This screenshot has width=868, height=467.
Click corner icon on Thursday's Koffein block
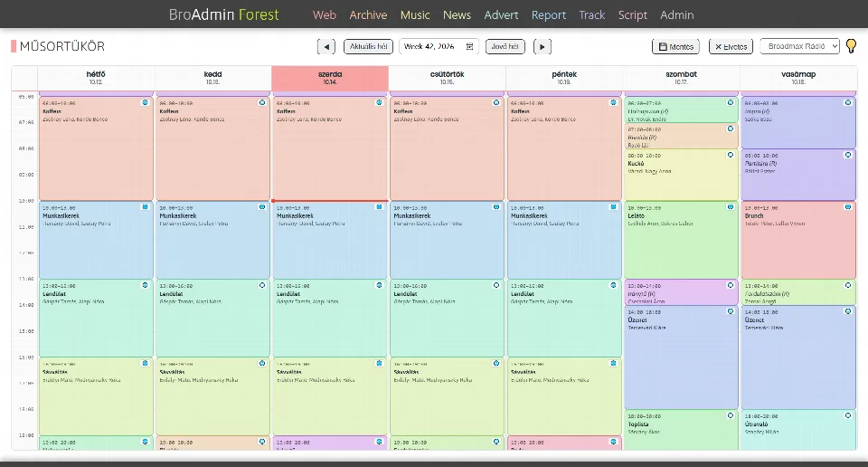(496, 102)
